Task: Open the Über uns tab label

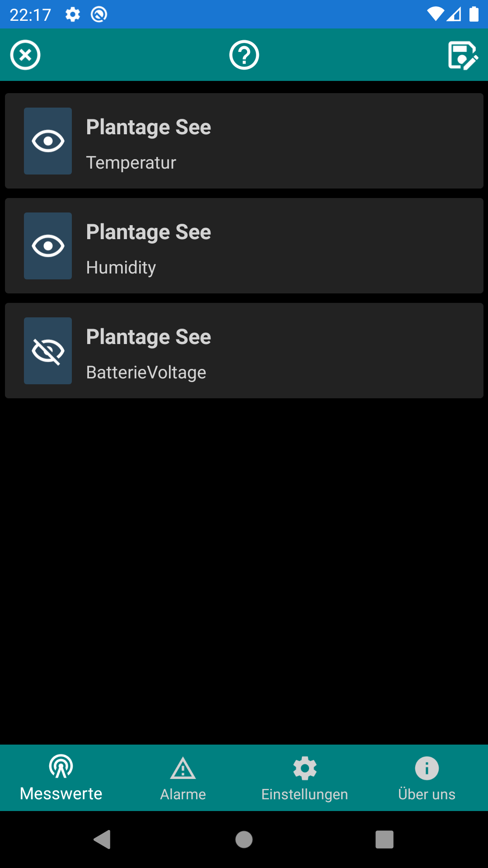Action: (427, 794)
